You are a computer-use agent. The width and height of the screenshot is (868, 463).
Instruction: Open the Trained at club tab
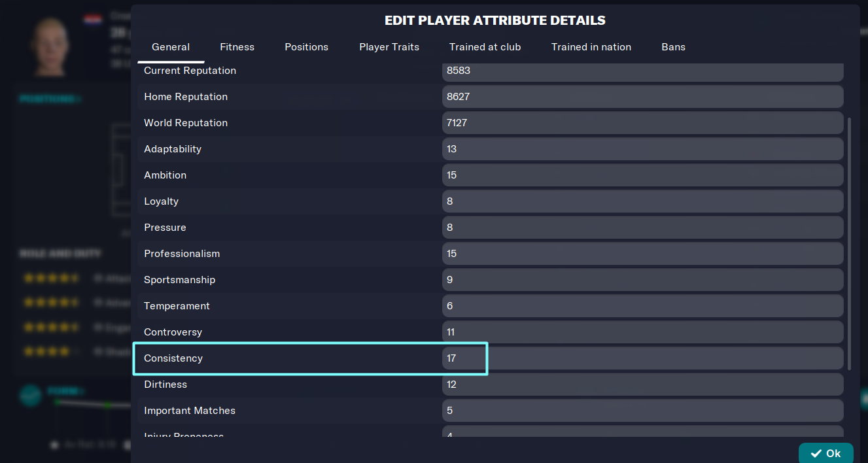point(485,47)
